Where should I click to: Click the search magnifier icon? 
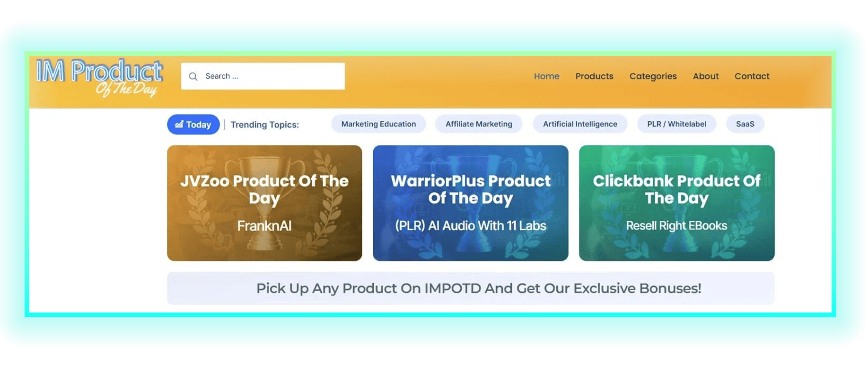193,76
